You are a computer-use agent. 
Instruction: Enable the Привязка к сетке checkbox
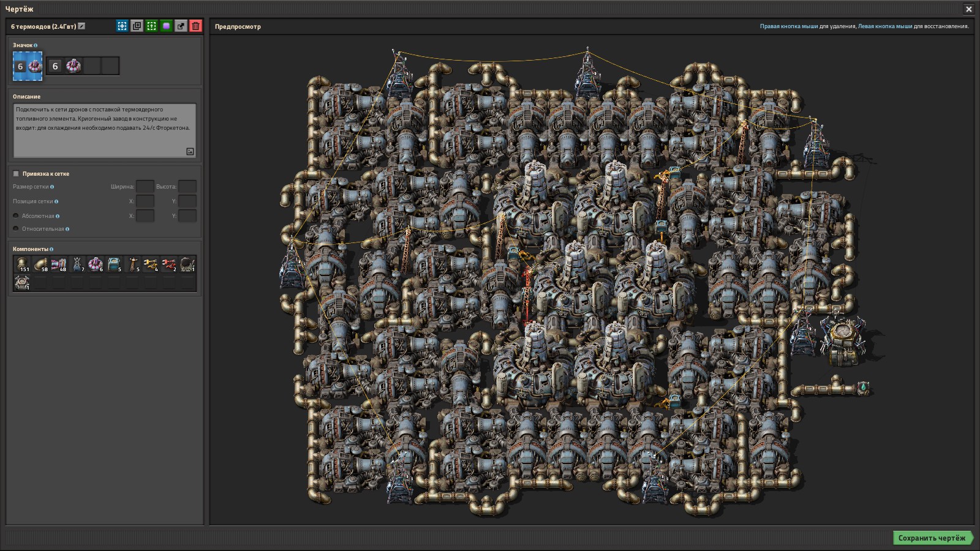[17, 174]
